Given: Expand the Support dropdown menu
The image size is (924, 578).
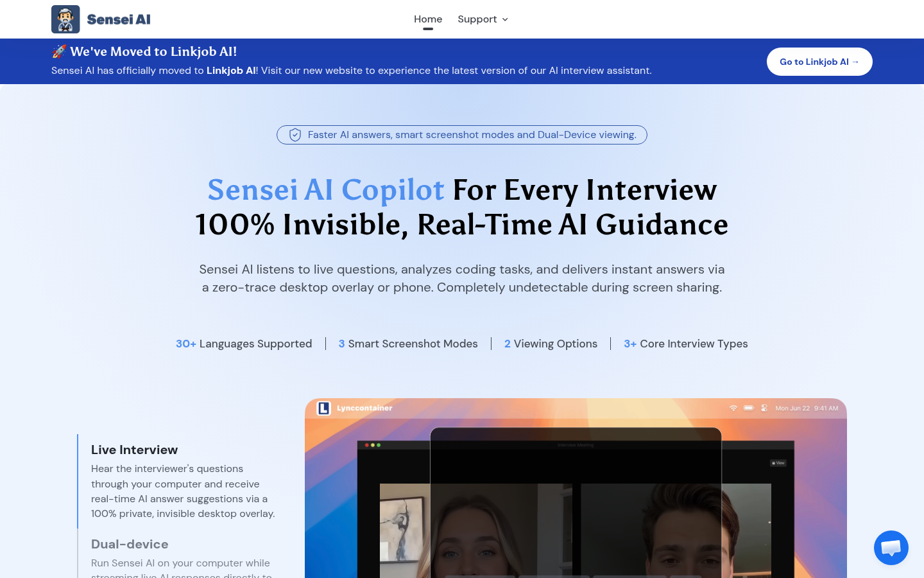Looking at the screenshot, I should pyautogui.click(x=483, y=19).
